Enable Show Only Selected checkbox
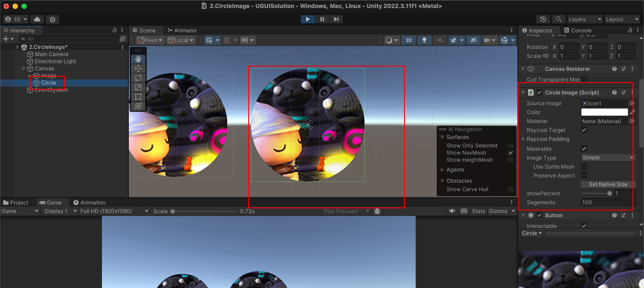This screenshot has width=644, height=288. point(511,146)
